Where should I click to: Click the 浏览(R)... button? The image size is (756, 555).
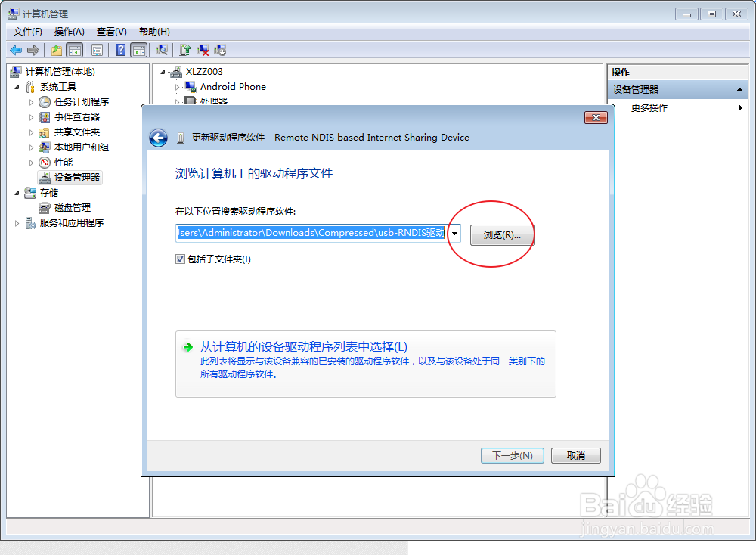tap(502, 235)
